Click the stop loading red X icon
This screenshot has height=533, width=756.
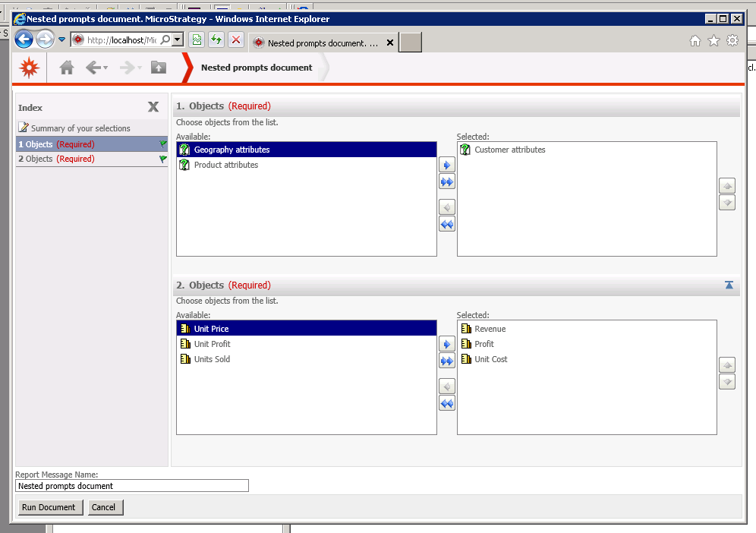click(235, 39)
